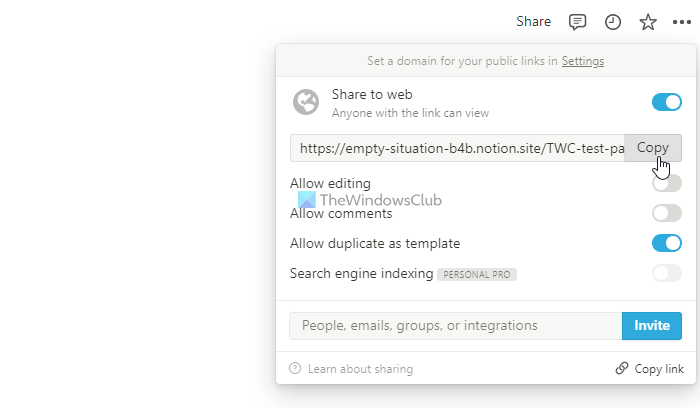This screenshot has height=408, width=700.
Task: Click the chain link icon at bottom
Action: click(621, 368)
